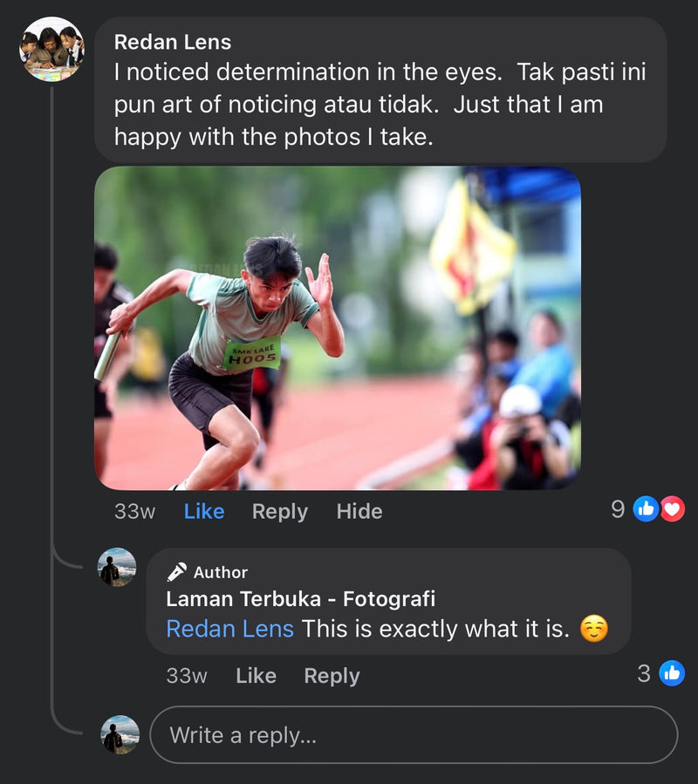698x784 pixels.
Task: Click the Write a reply field
Action: (x=414, y=735)
